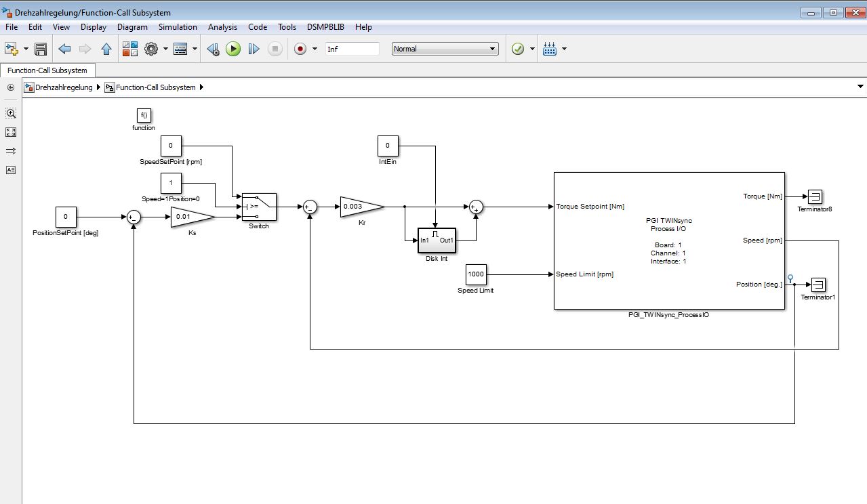Click the Save model floppy disk icon

(41, 49)
